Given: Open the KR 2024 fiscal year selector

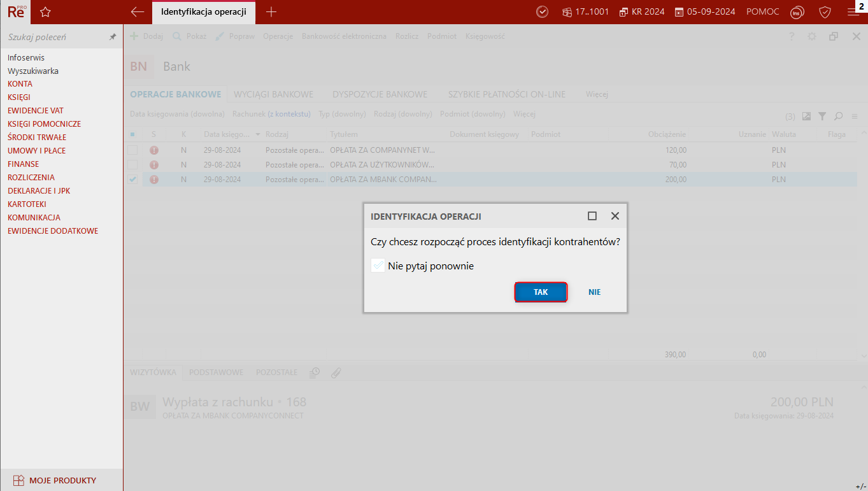Looking at the screenshot, I should coord(641,11).
